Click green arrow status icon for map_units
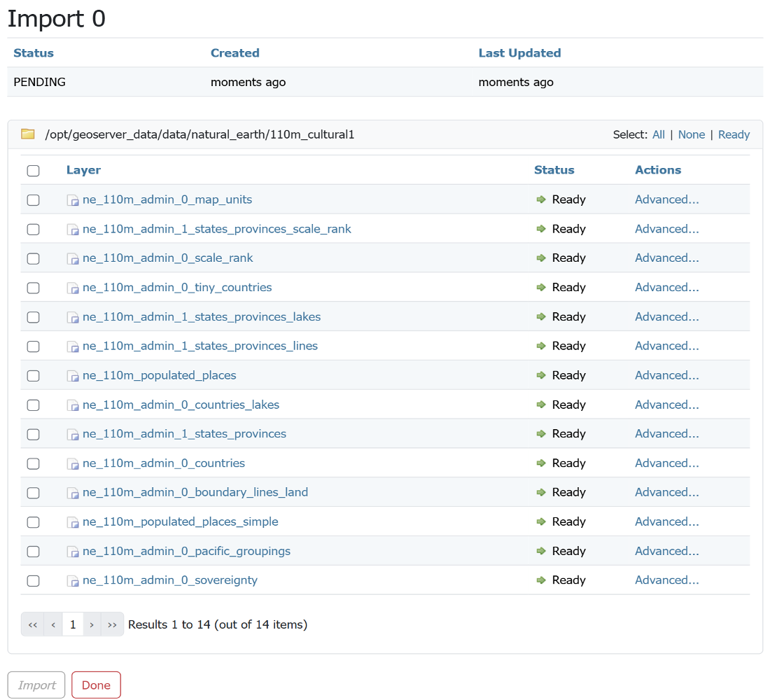Viewport: 770px width, 700px height. click(541, 199)
